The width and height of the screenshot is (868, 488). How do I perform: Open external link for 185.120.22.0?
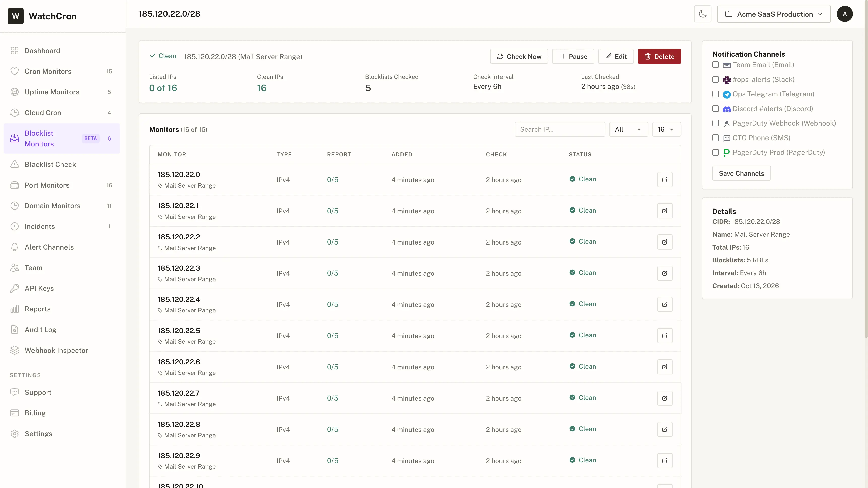click(665, 180)
